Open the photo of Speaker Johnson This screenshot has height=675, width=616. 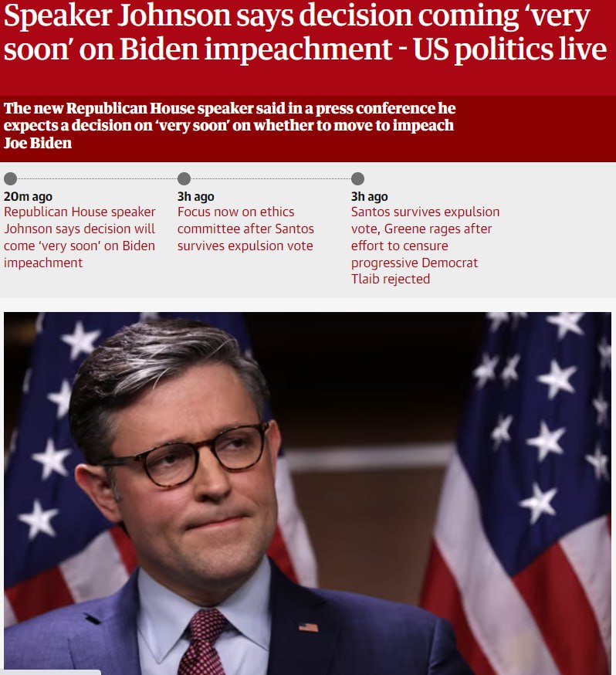[307, 494]
